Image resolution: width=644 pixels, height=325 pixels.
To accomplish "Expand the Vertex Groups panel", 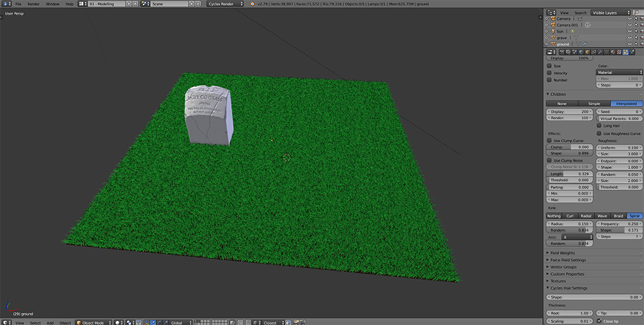I will pyautogui.click(x=564, y=267).
